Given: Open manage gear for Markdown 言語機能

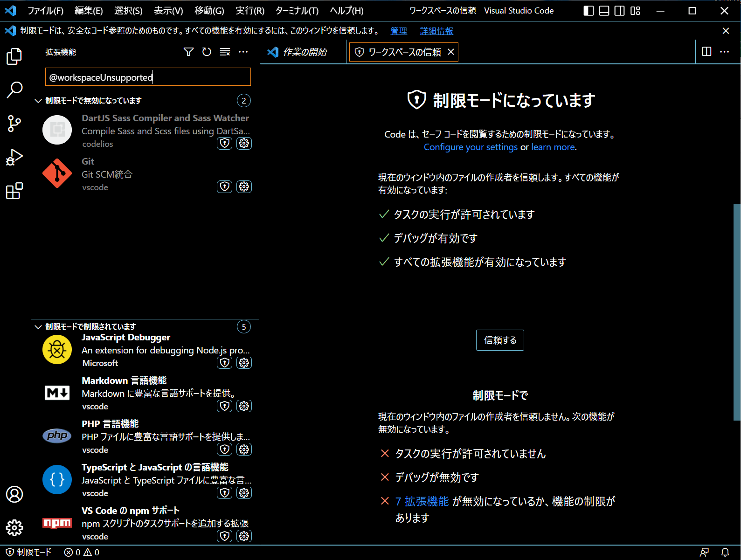Looking at the screenshot, I should pyautogui.click(x=244, y=406).
